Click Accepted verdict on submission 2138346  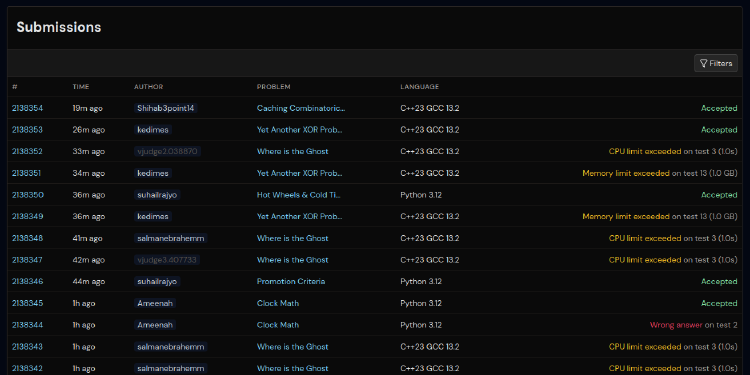coord(719,281)
